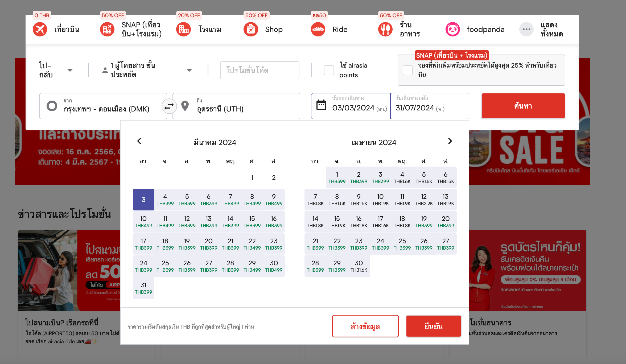Image resolution: width=626 pixels, height=364 pixels.
Task: Select the เที่ยวบิน flights icon
Action: (39, 29)
